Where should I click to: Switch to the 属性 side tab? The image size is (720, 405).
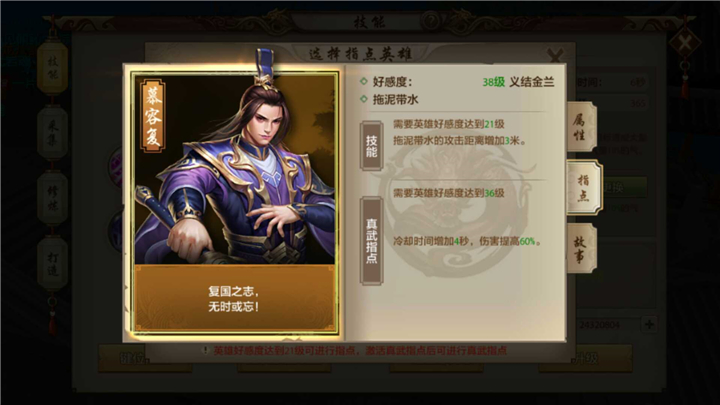(581, 127)
